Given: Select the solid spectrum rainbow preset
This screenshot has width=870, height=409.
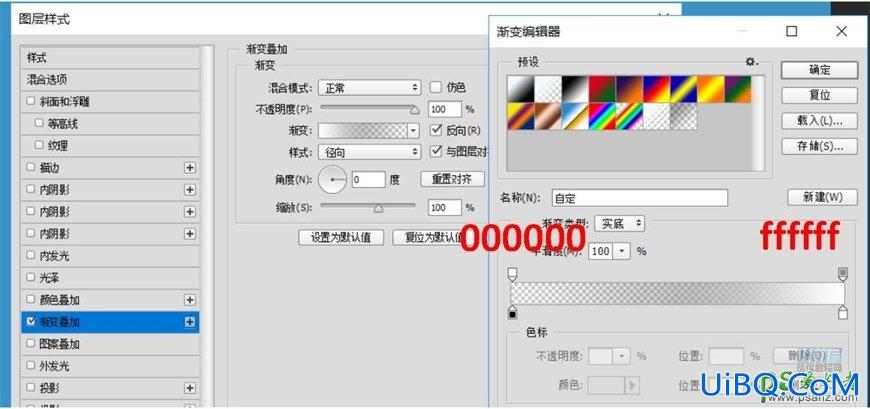Looking at the screenshot, I should point(602,117).
